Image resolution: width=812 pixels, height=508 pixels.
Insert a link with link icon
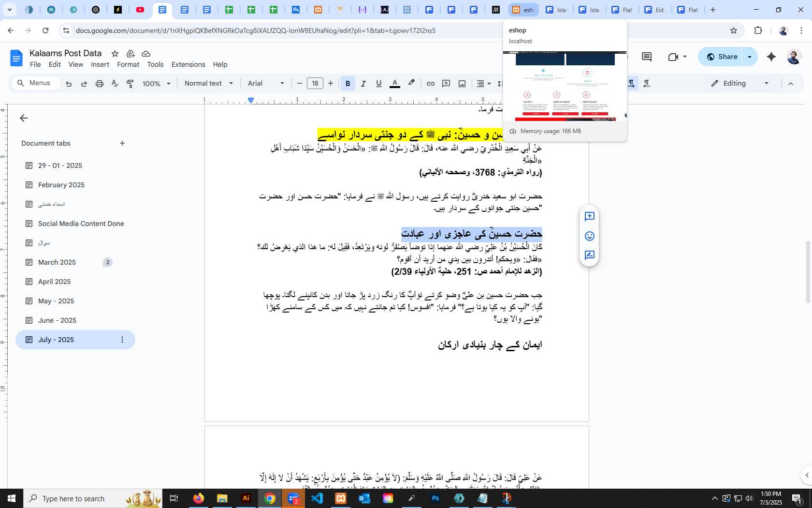(x=430, y=84)
